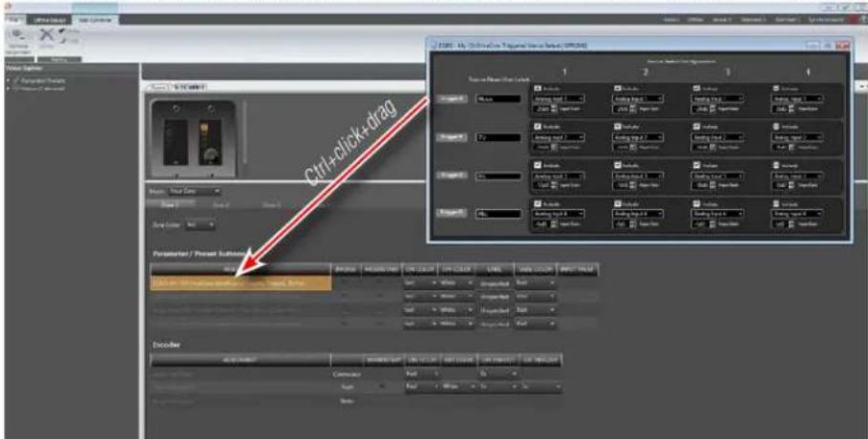Toggle Include checkbox for Trigger A column 3
Screen dimensions: 868x439
click(x=696, y=88)
